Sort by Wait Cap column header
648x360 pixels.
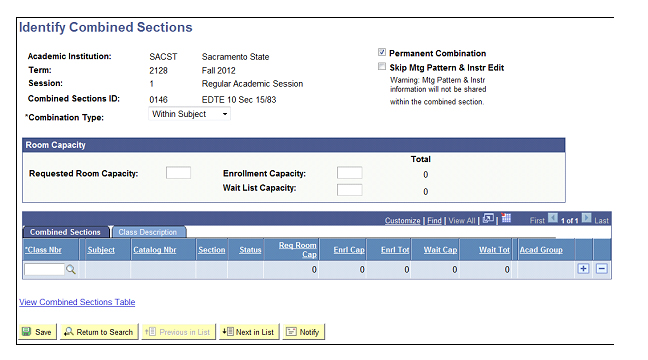point(440,250)
